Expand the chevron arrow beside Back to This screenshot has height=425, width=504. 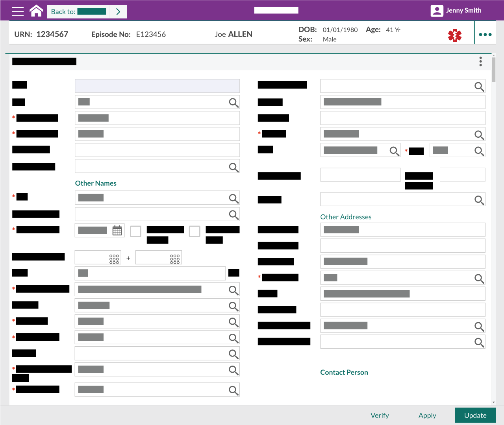tap(118, 12)
